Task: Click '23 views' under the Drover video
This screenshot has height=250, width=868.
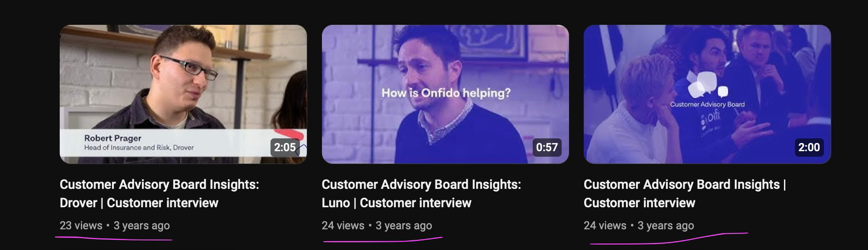Action: 81,226
